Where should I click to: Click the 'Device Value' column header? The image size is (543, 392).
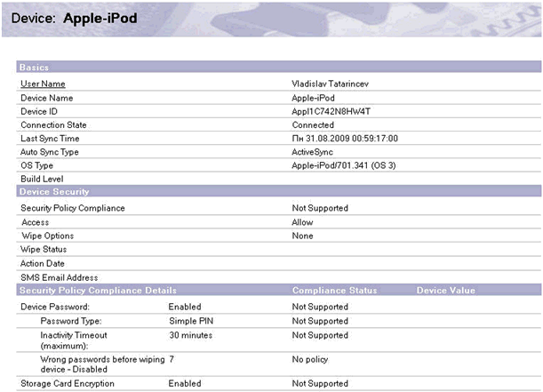(446, 290)
